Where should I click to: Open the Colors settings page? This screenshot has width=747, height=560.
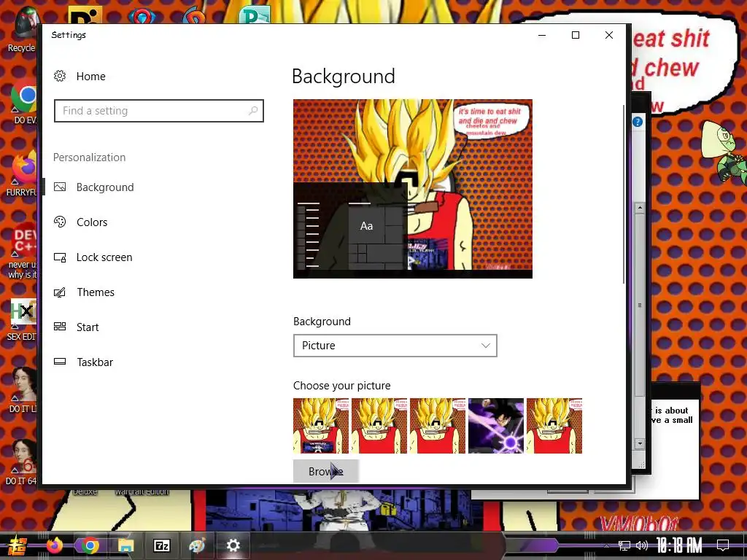(92, 222)
